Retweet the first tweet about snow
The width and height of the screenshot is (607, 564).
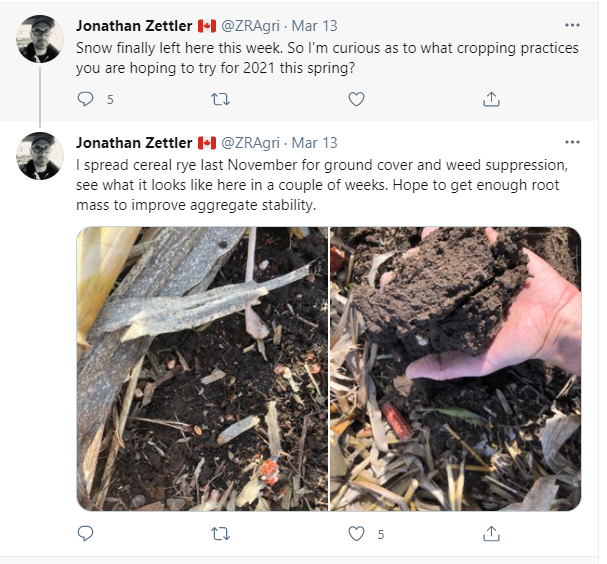click(222, 99)
